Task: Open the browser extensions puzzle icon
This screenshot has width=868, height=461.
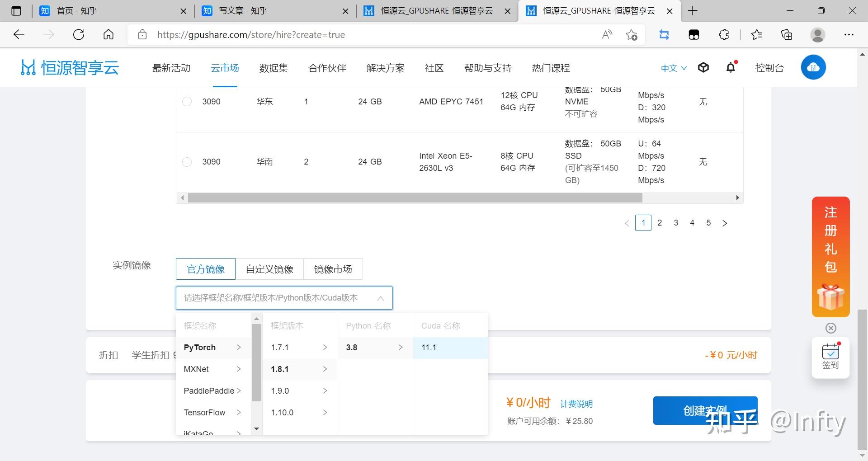Action: [724, 35]
